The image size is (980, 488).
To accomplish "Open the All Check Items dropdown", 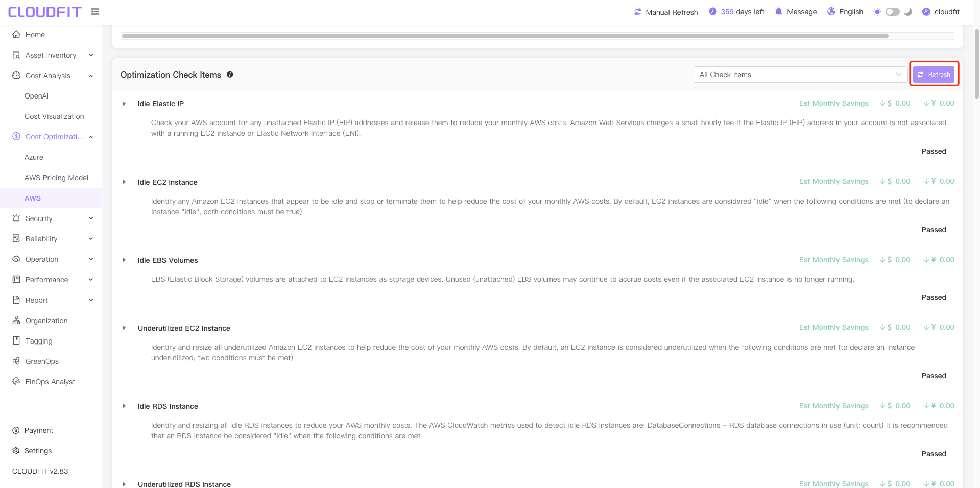I will (x=800, y=75).
